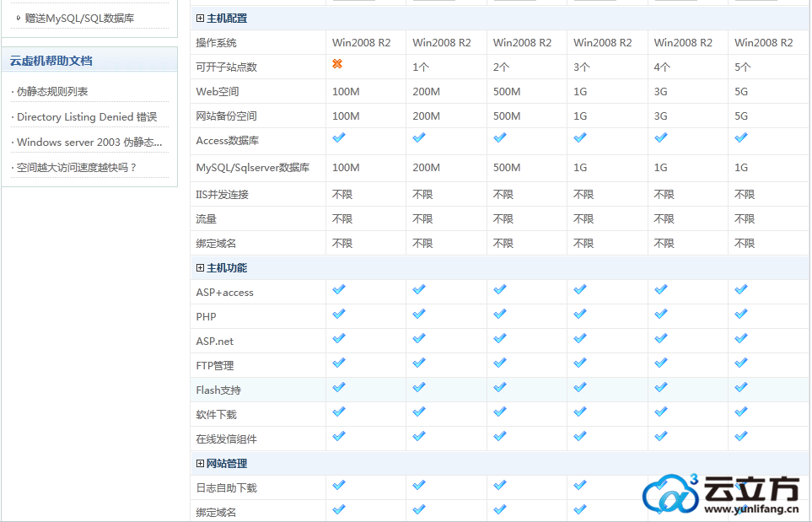Open the 伪静态规则列表 help link

pos(52,92)
